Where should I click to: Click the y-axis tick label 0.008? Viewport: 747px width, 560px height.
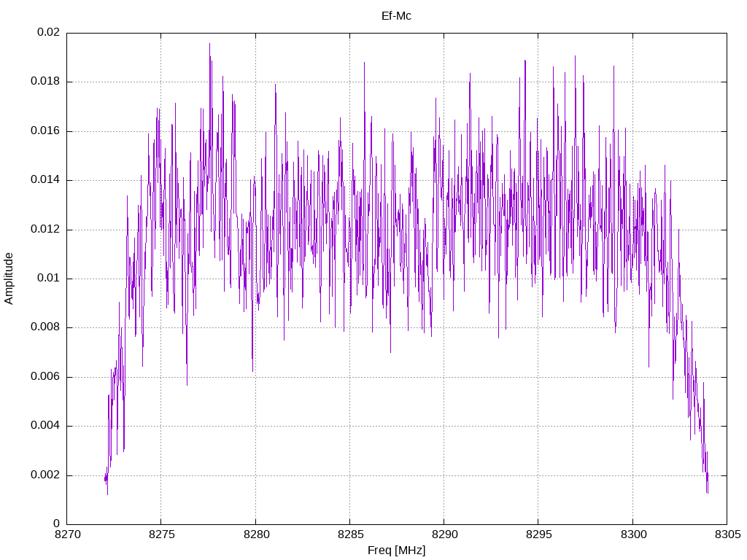tap(45, 327)
